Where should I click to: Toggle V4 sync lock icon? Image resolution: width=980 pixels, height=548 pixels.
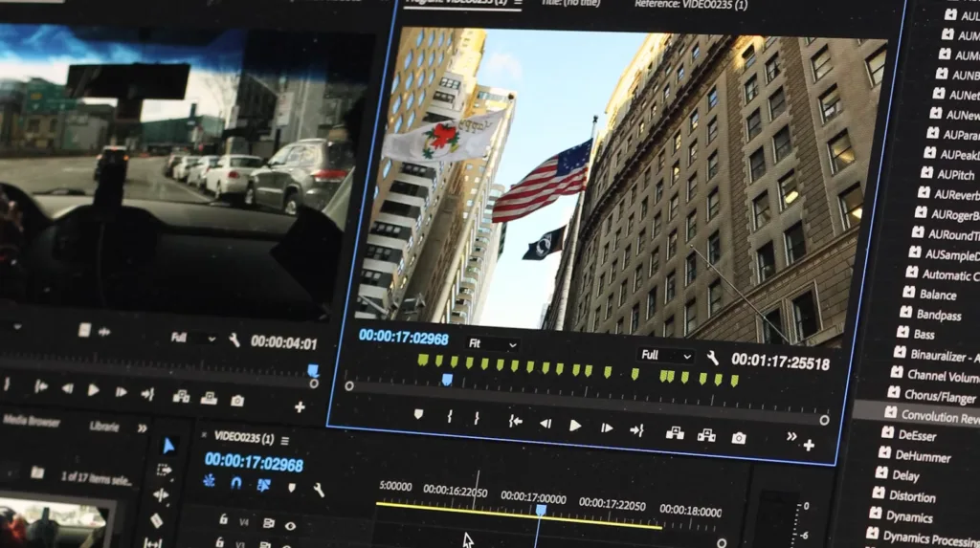point(268,524)
